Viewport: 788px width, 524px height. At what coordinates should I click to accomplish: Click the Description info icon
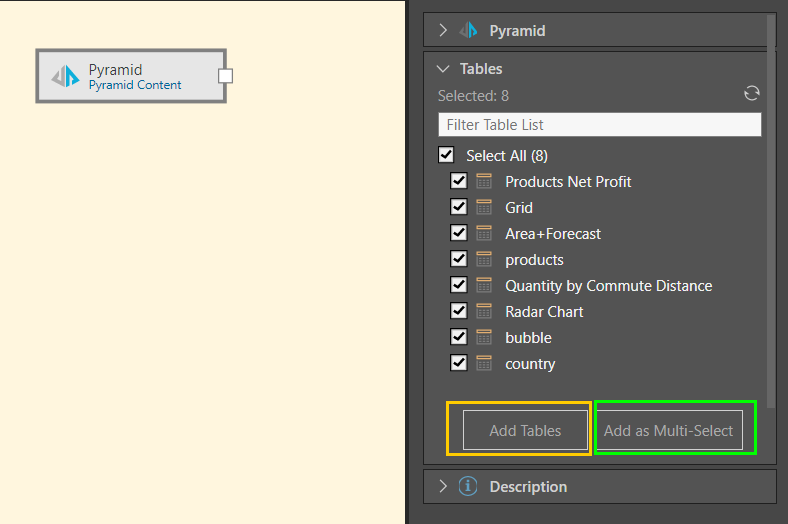(x=468, y=487)
